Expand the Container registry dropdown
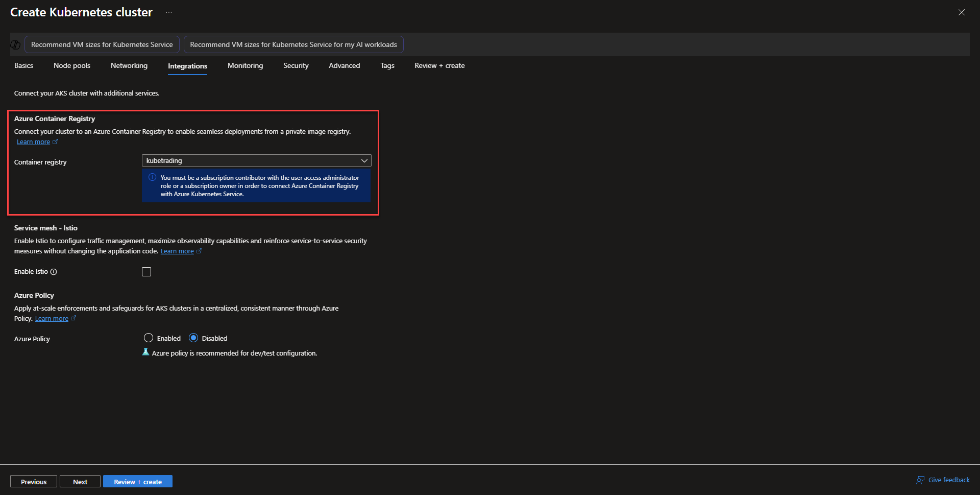Screen dimensions: 980x495 pyautogui.click(x=256, y=160)
